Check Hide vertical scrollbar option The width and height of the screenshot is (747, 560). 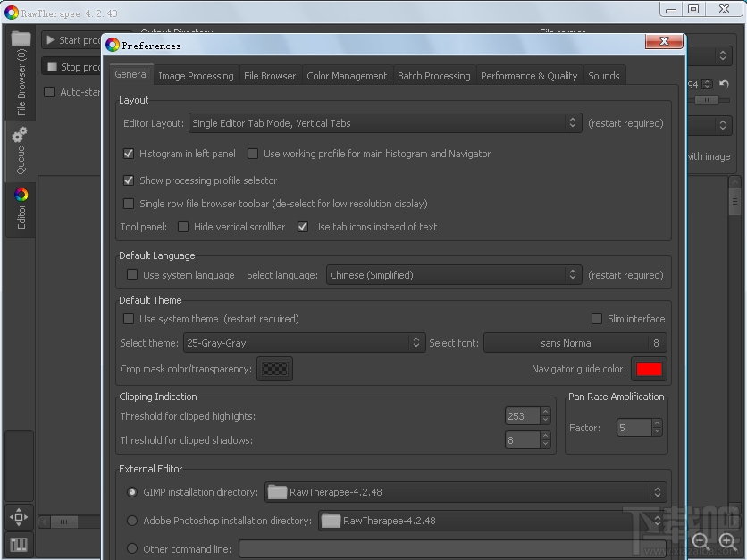pos(183,227)
